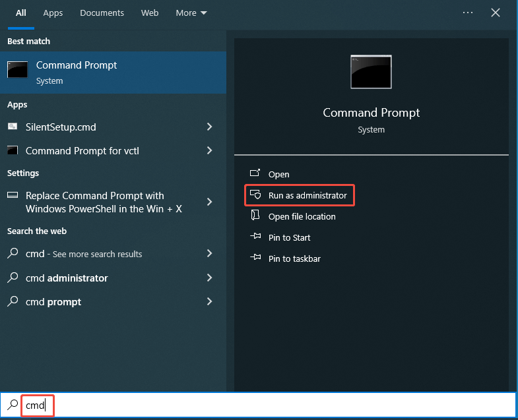Open the Documents tab
The width and height of the screenshot is (518, 420).
(102, 13)
